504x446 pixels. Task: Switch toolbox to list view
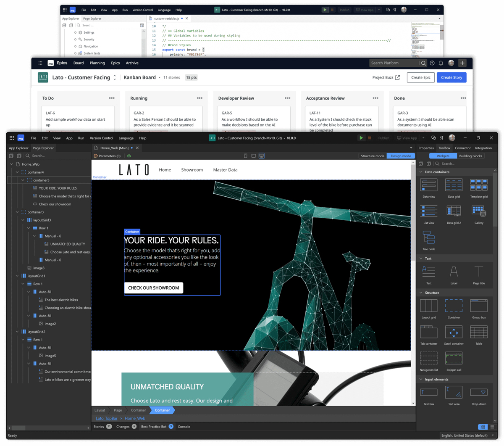(x=492, y=427)
